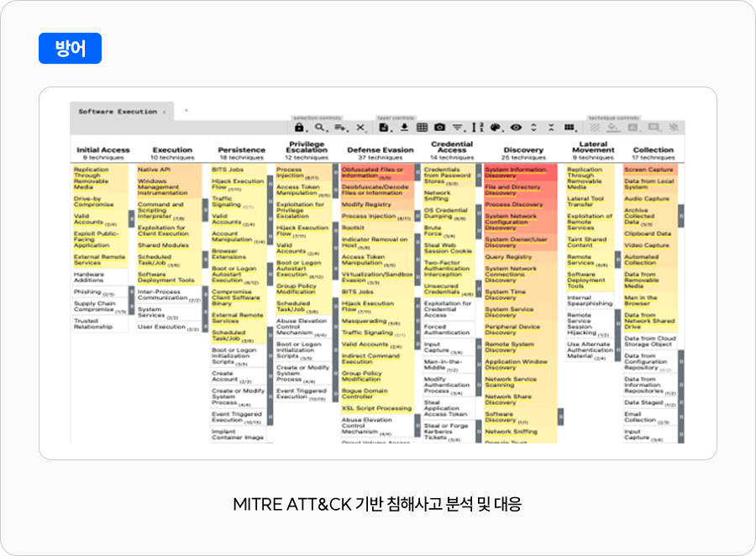Select the Native API technique
Screen dimensions: 756x556
click(169, 170)
